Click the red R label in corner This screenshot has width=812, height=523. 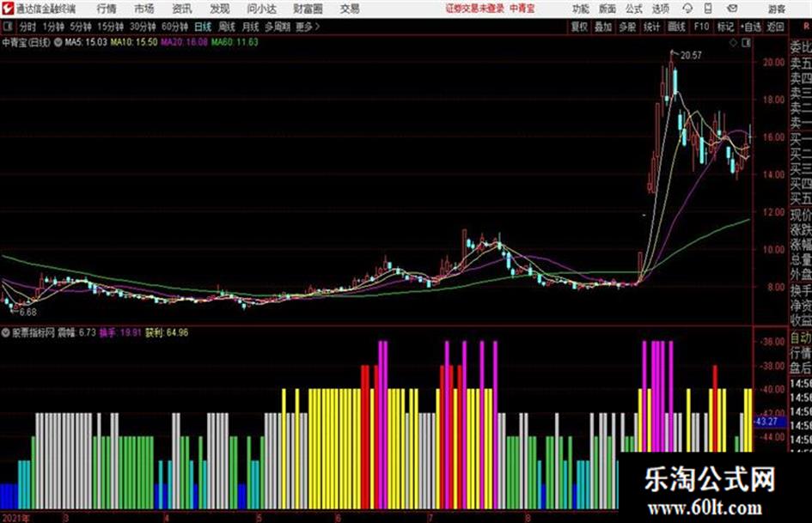tap(807, 27)
